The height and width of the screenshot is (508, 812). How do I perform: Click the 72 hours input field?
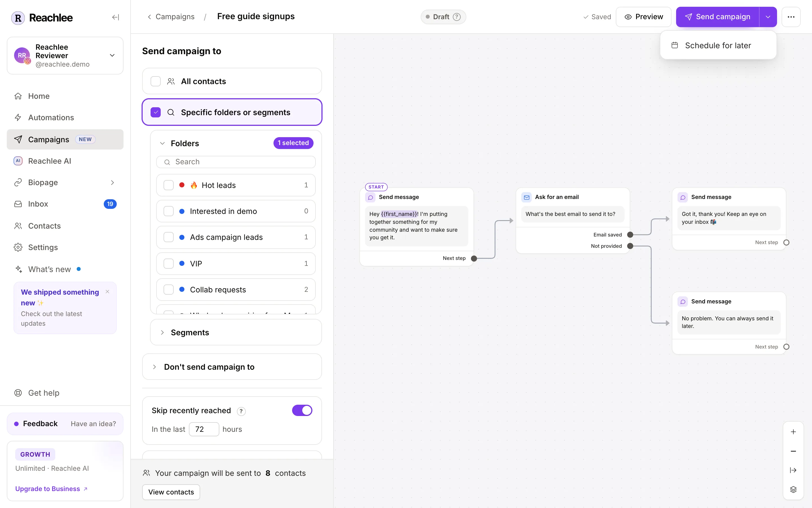(204, 429)
